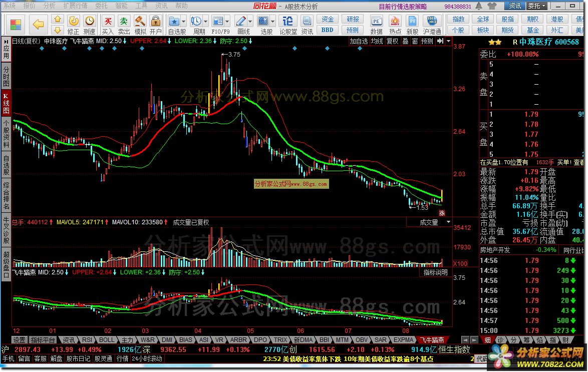
Task: Click the 涨 marker at chart bottom right
Action: [x=442, y=213]
